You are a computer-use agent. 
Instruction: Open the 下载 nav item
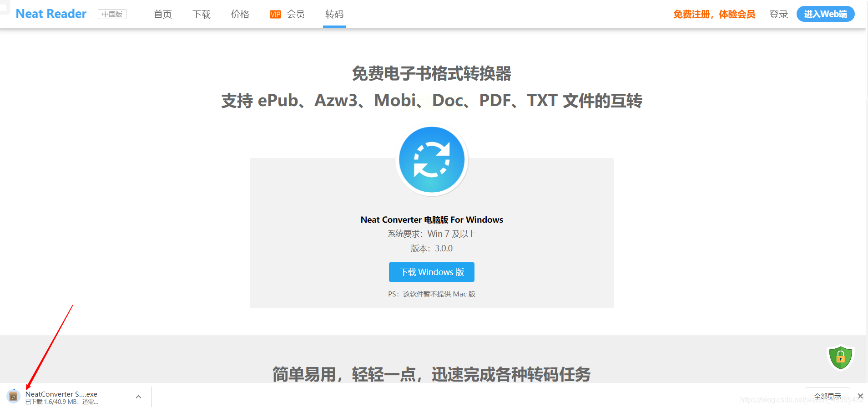tap(202, 14)
